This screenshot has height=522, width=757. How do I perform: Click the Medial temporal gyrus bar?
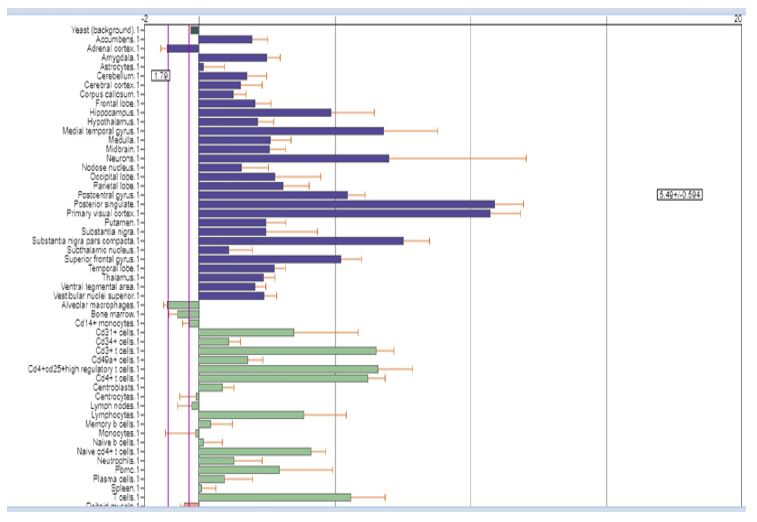click(291, 131)
